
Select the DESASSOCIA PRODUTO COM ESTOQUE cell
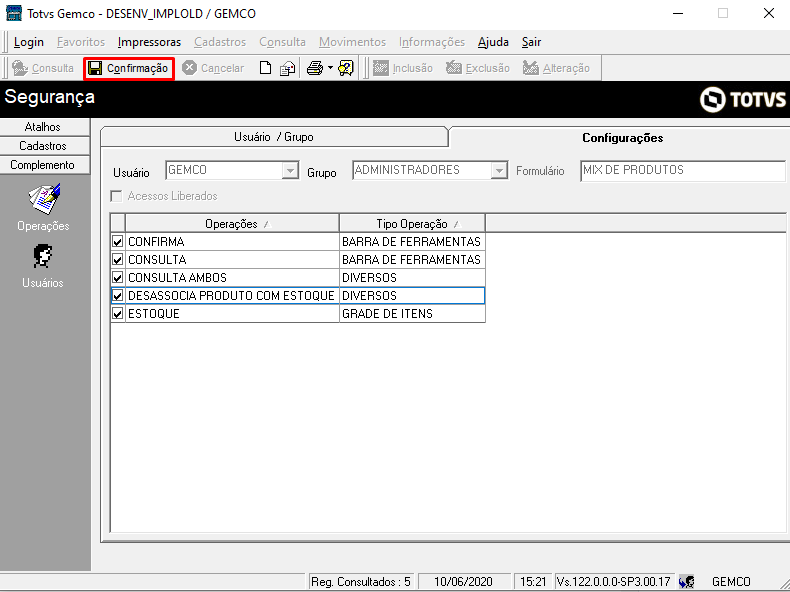[x=232, y=296]
